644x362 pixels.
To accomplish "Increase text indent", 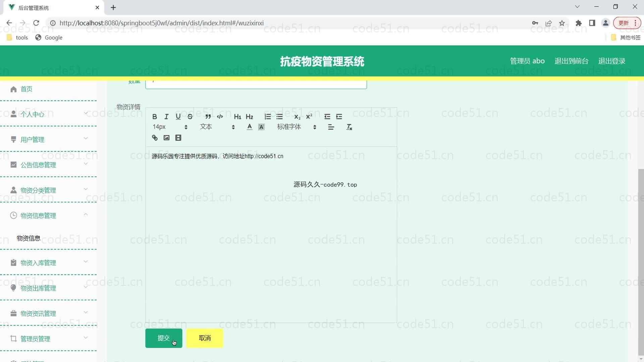I will pyautogui.click(x=339, y=117).
